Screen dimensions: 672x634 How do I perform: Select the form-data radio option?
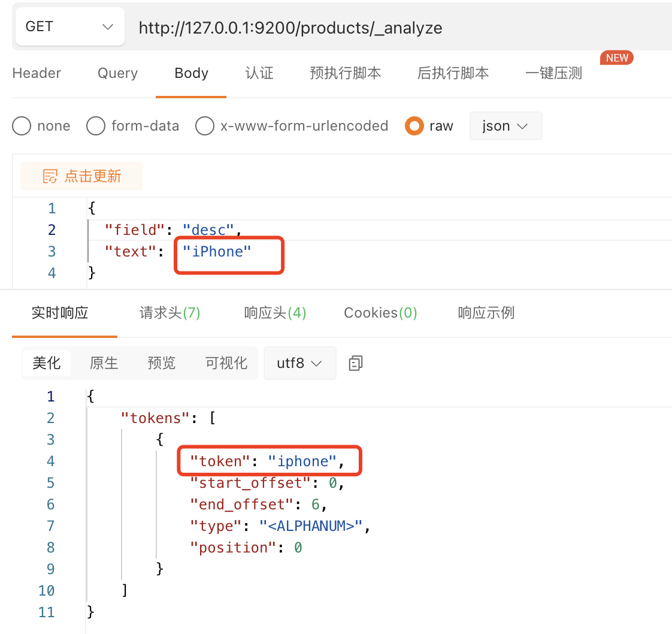[96, 126]
